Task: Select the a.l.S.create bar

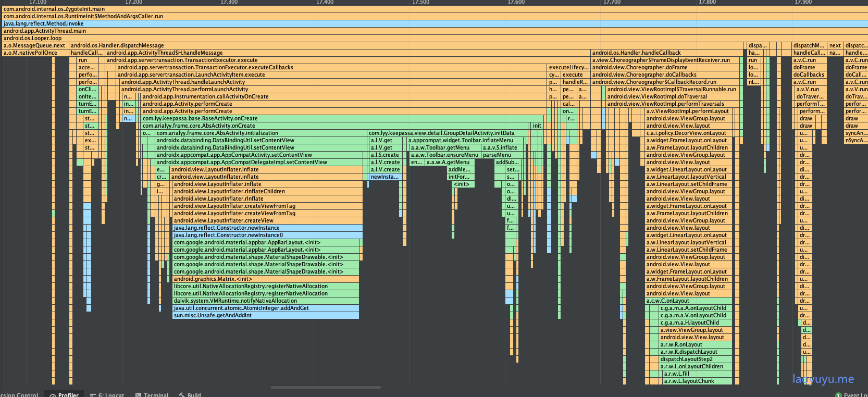Action: pos(386,155)
